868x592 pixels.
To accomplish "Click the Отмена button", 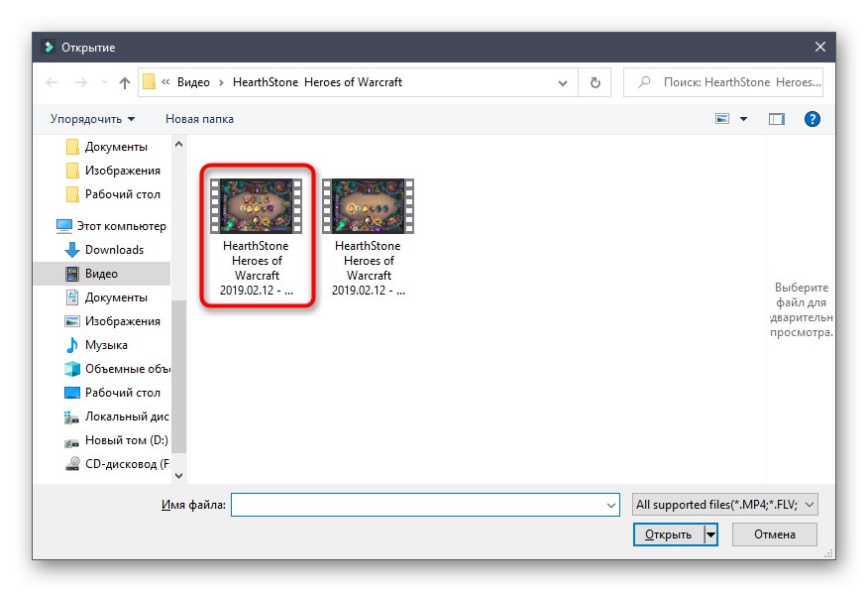I will click(775, 534).
